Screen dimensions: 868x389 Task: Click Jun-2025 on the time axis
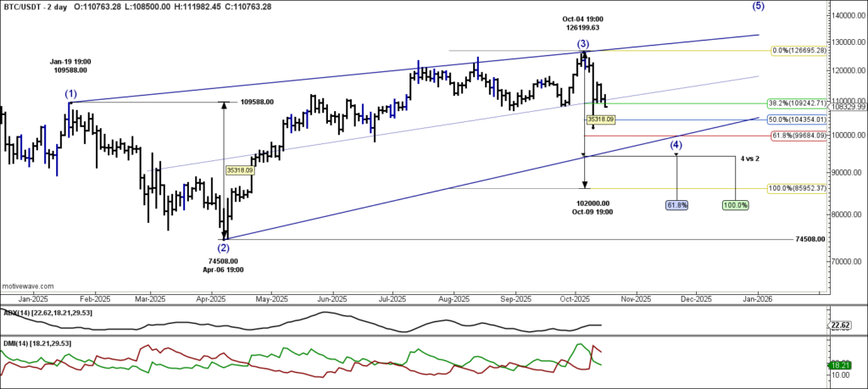(x=332, y=299)
